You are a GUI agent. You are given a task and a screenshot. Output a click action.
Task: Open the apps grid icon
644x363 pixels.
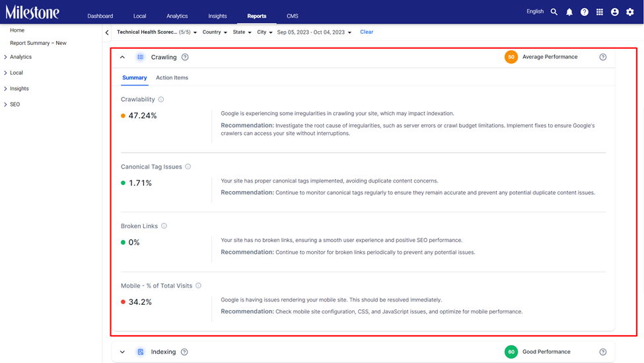point(600,12)
